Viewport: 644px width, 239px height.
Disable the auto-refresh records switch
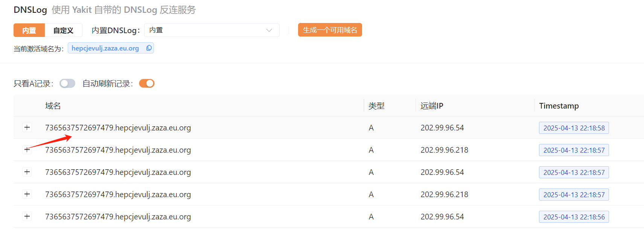click(147, 83)
